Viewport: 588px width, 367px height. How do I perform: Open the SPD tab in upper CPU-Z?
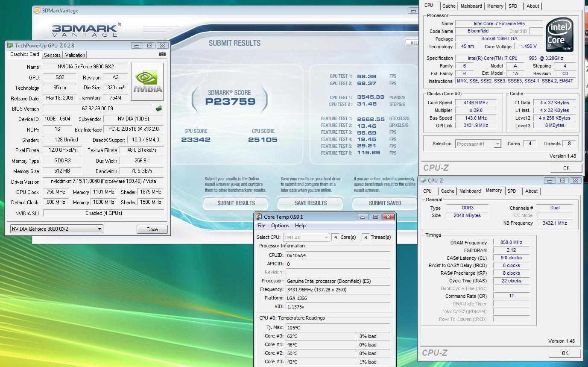pyautogui.click(x=513, y=6)
